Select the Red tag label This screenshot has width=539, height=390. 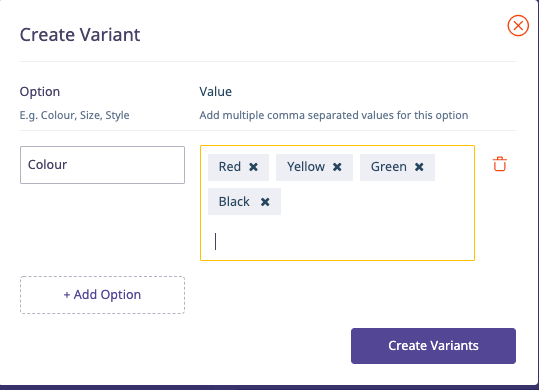point(230,167)
